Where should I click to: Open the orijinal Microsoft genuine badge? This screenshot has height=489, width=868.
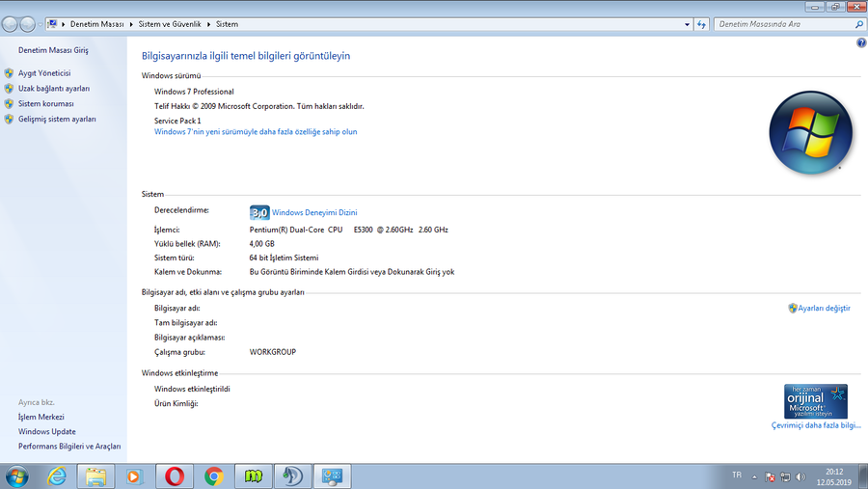point(815,401)
